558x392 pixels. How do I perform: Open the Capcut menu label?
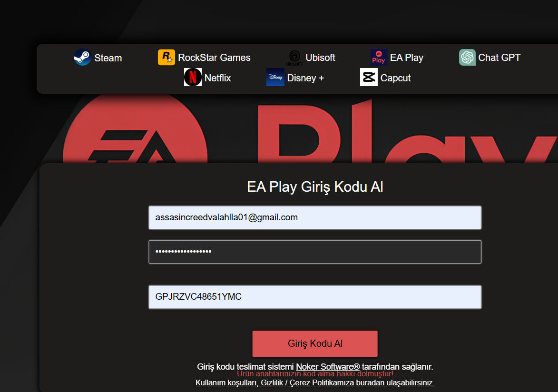[x=396, y=78]
